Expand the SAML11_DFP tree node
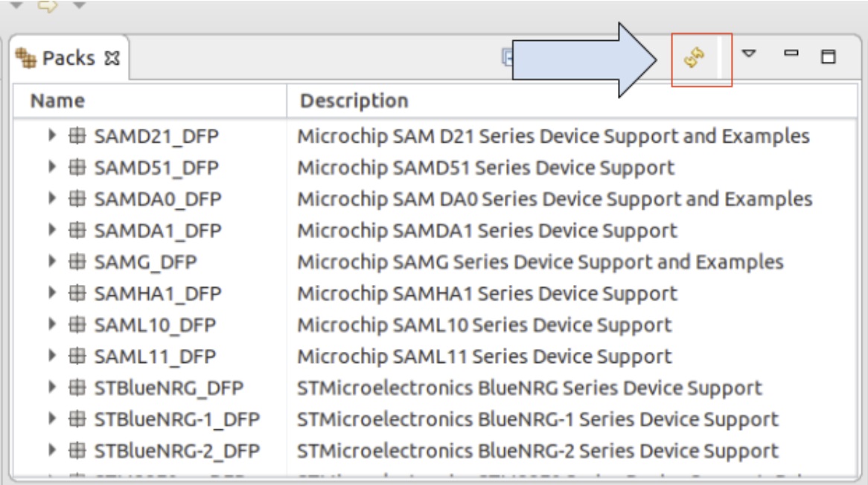The height and width of the screenshot is (485, 868). (x=51, y=356)
